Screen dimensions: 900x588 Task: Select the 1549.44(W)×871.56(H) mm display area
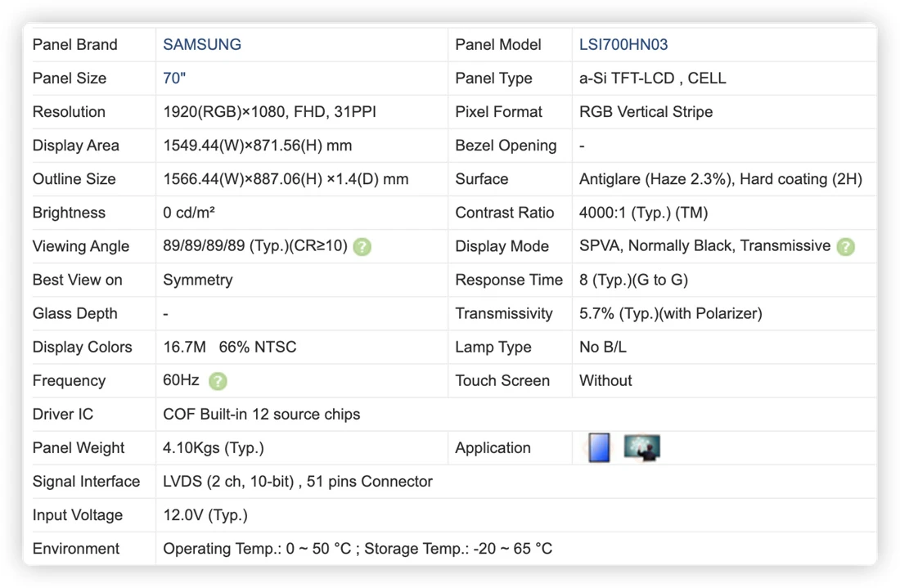coord(258,146)
